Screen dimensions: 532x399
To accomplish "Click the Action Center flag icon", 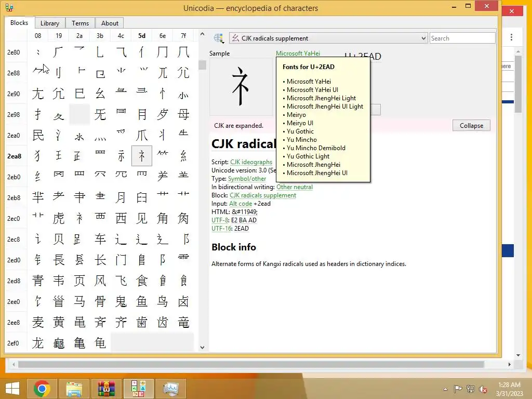I will tap(458, 389).
